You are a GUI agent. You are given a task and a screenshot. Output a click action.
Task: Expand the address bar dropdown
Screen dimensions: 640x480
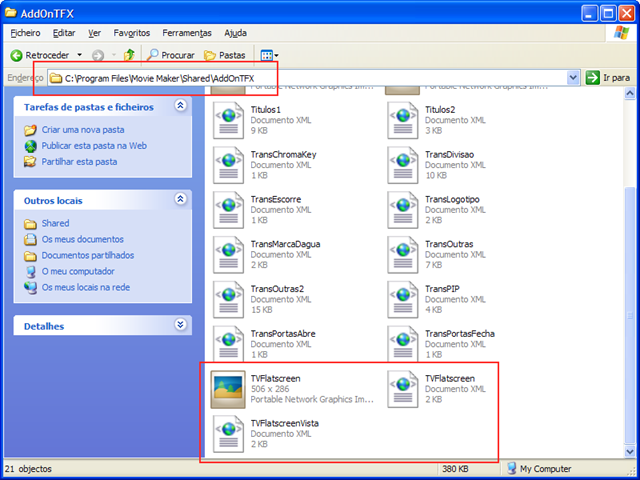[573, 78]
